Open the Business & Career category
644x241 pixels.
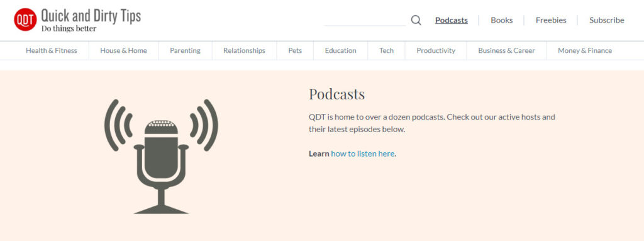point(506,50)
